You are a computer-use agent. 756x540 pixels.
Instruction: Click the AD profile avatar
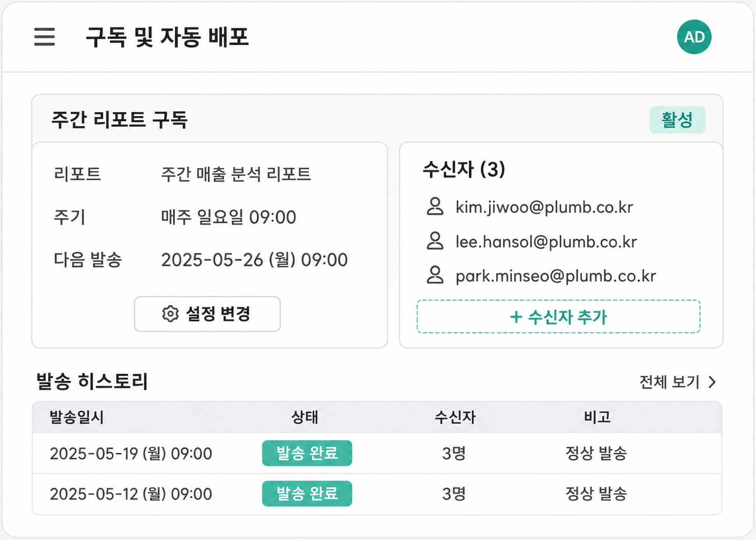(694, 37)
